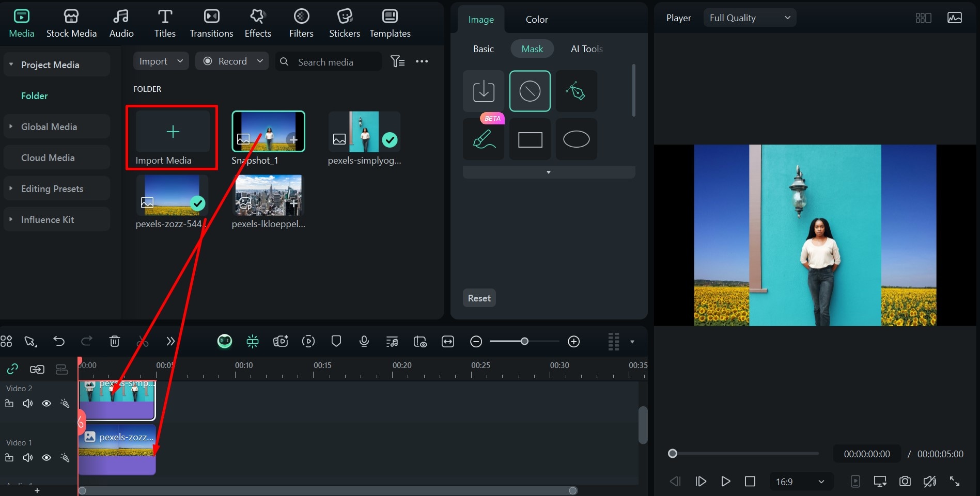Image resolution: width=980 pixels, height=496 pixels.
Task: Click the timeline horizontal scrollbar
Action: coord(328,490)
